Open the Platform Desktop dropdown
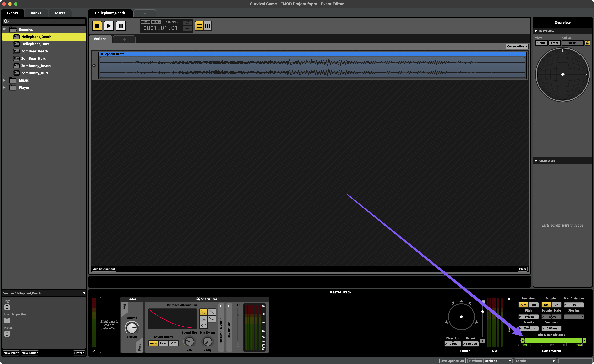 pyautogui.click(x=498, y=361)
